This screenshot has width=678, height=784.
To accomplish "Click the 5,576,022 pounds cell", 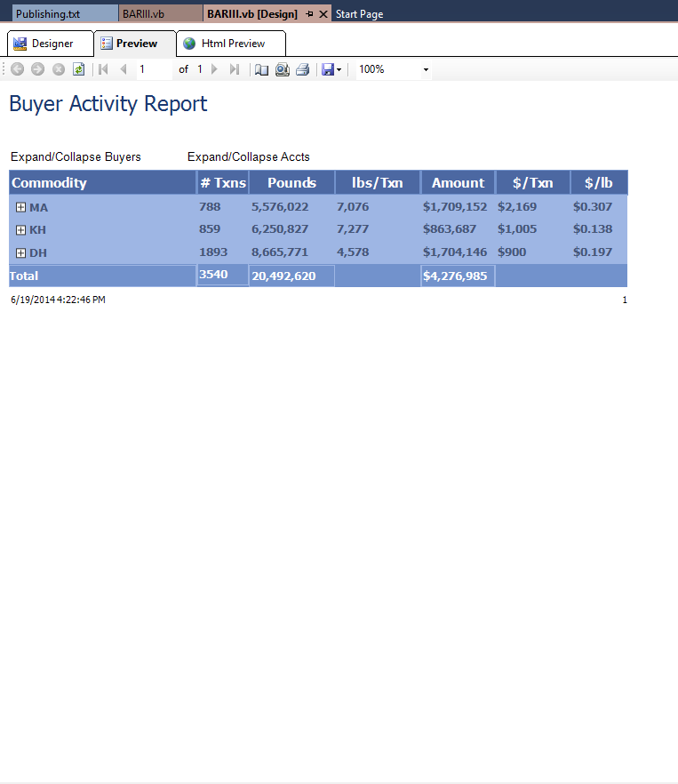I will [280, 206].
